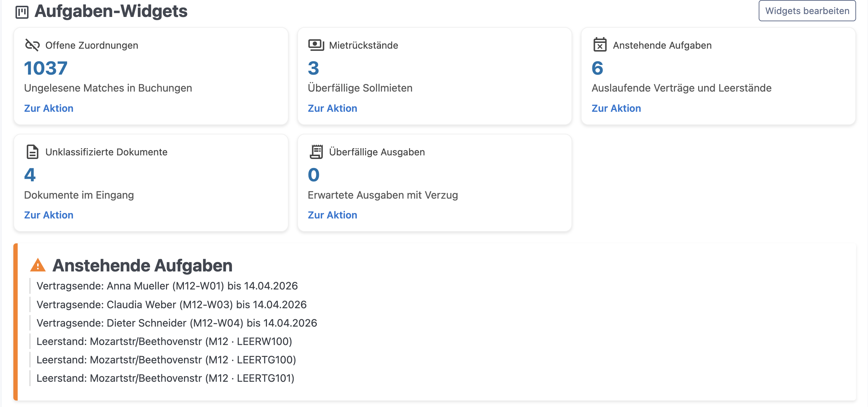
Task: Click the orange warning triangle in Anstehende Aufgaben
Action: click(38, 266)
